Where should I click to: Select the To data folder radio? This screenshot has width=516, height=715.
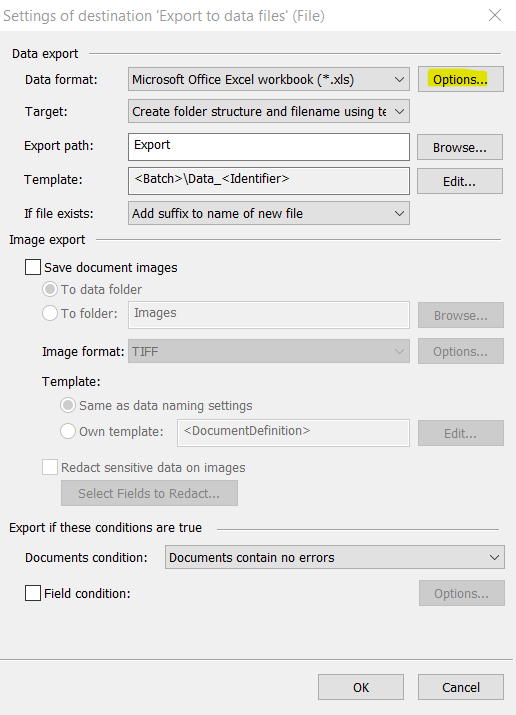coord(50,289)
